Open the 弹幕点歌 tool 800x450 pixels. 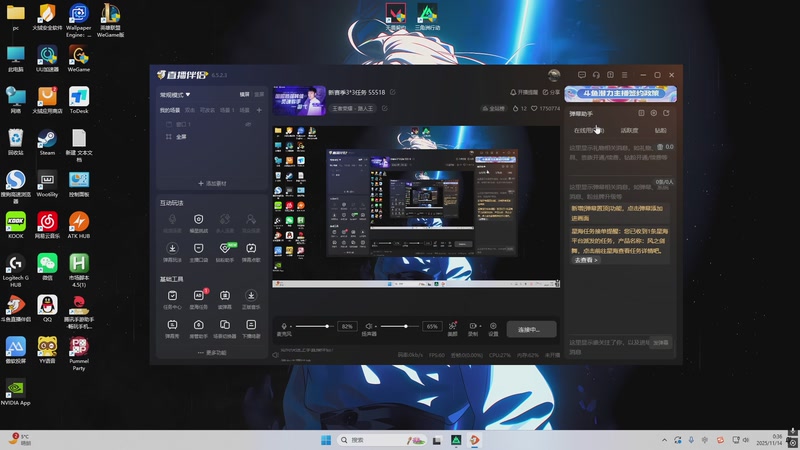tap(251, 252)
